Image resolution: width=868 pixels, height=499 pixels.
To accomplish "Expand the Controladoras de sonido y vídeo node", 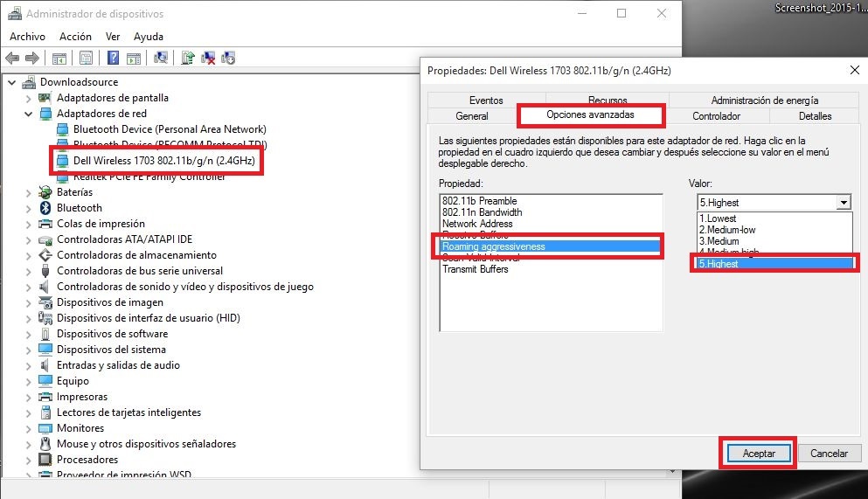I will 28,288.
